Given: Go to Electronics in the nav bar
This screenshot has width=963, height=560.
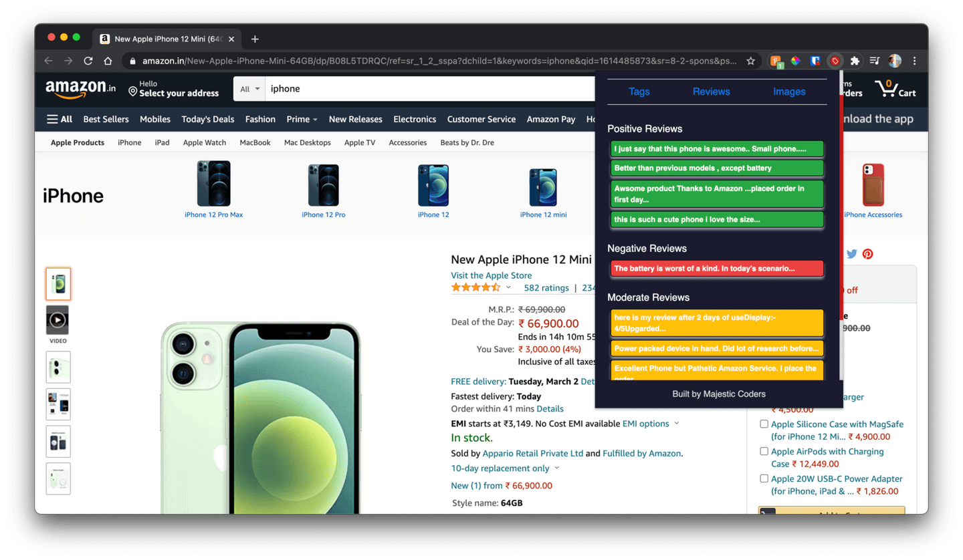Looking at the screenshot, I should click(415, 119).
